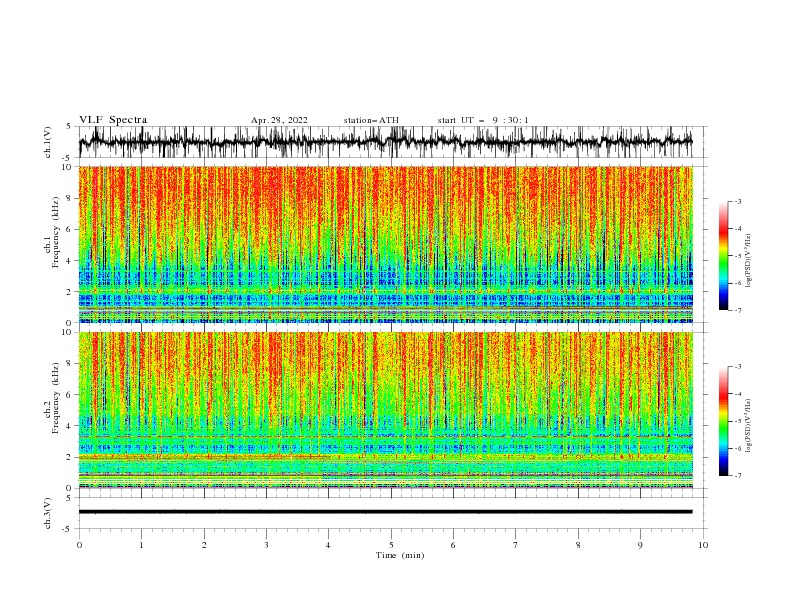Viewport: 792px width, 612px height.
Task: Click the "VLF Spectra" plot title
Action: 113,120
